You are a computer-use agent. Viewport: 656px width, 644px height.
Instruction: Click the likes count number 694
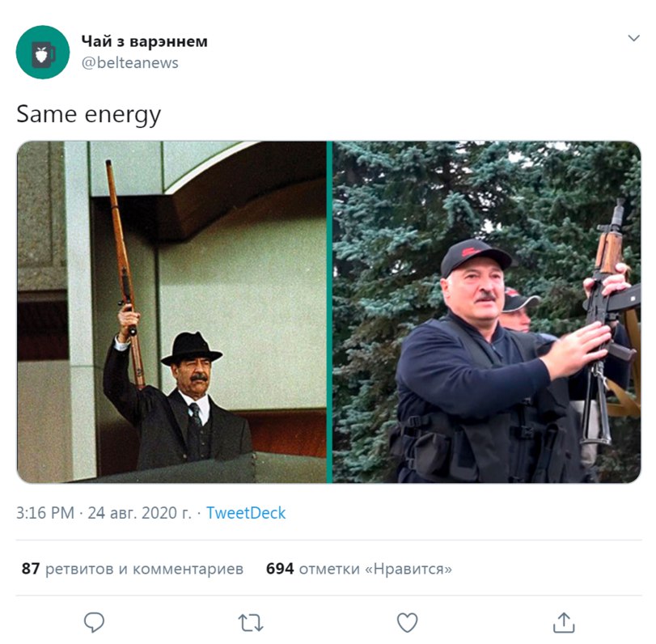click(x=280, y=569)
